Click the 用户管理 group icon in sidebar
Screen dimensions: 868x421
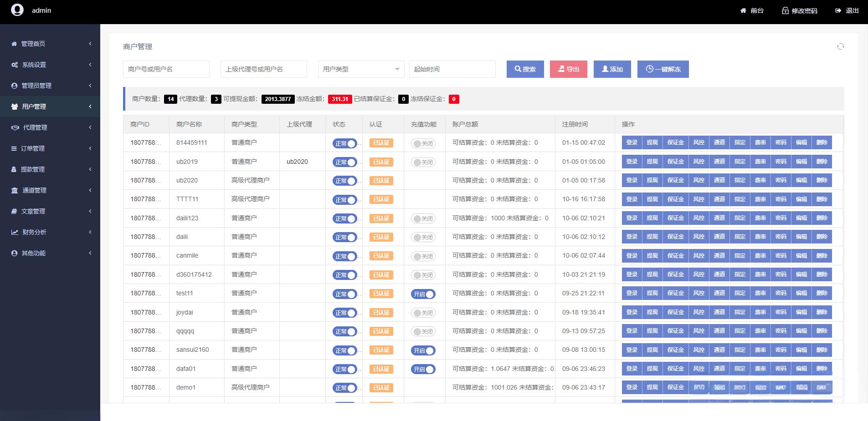15,107
